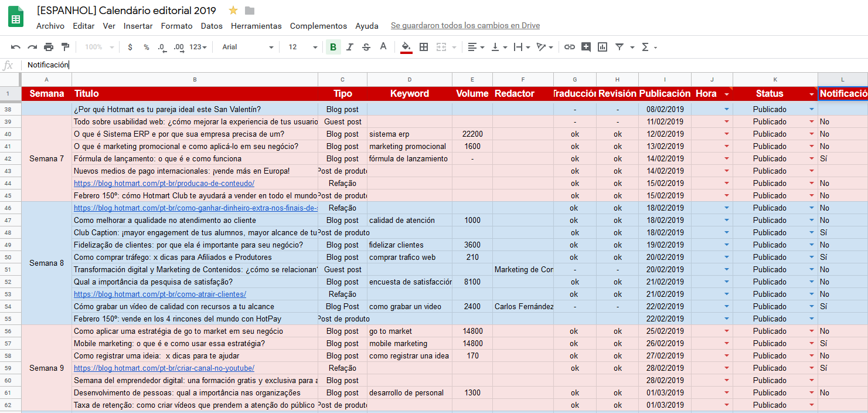868x413 pixels.
Task: Format cell as currency with dollar icon
Action: pos(130,47)
